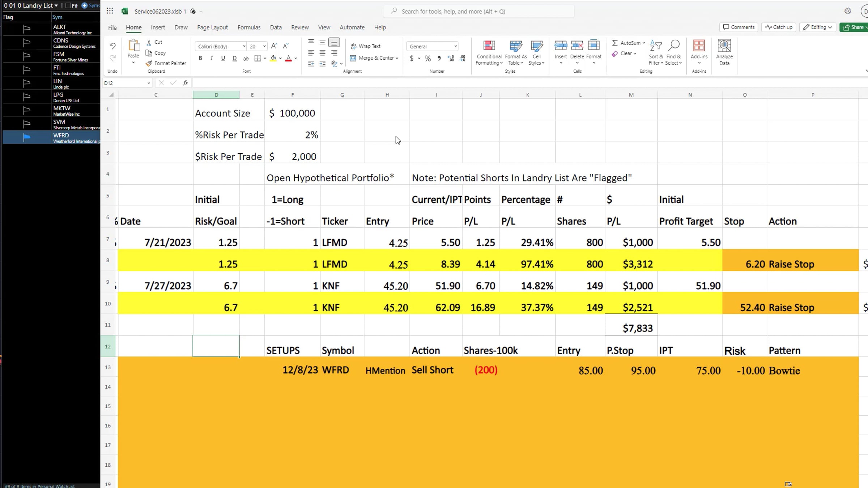Toggle the flag for ALKT
Viewport: 868px width, 488px height.
click(x=27, y=29)
